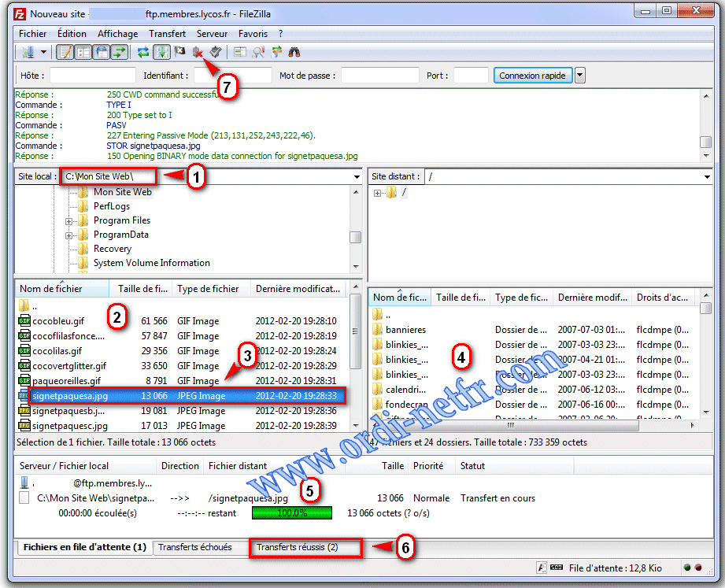
Task: Click the Recovery folder icon in local tree
Action: pos(83,249)
